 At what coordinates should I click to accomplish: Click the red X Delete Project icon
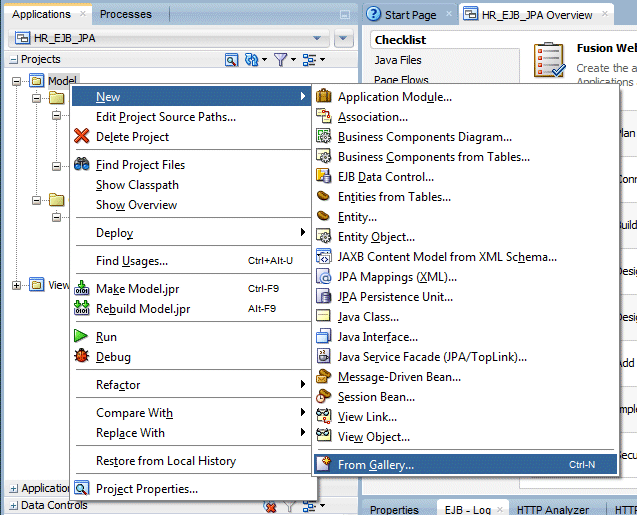pos(82,136)
